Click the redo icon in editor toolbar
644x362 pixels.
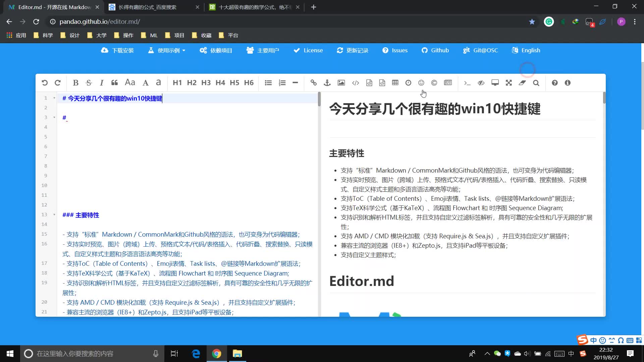coord(58,83)
